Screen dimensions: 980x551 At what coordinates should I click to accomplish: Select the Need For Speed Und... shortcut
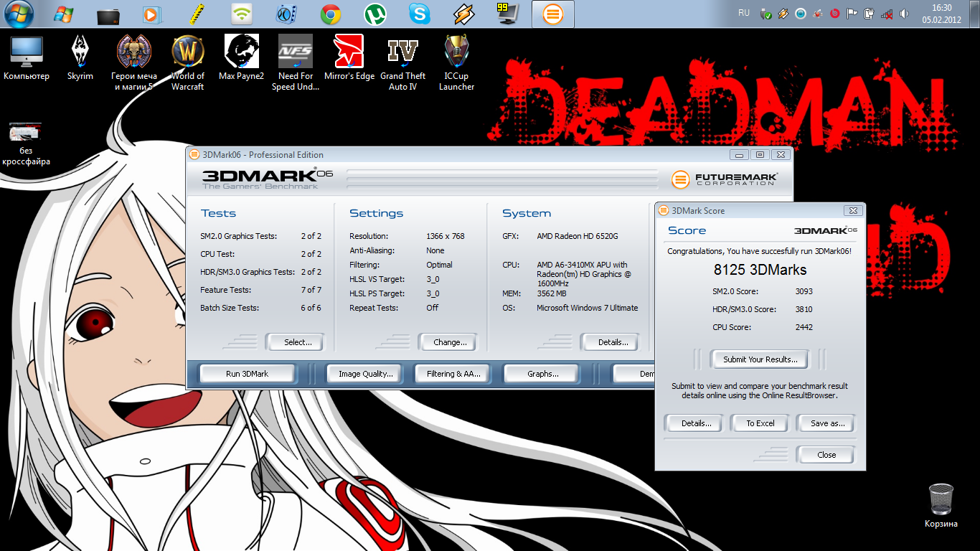coord(296,64)
